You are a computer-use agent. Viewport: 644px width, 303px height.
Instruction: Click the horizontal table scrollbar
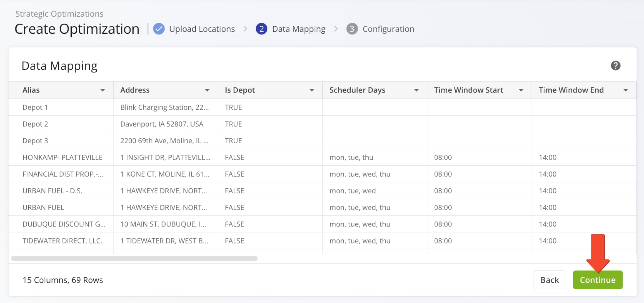[x=134, y=258]
